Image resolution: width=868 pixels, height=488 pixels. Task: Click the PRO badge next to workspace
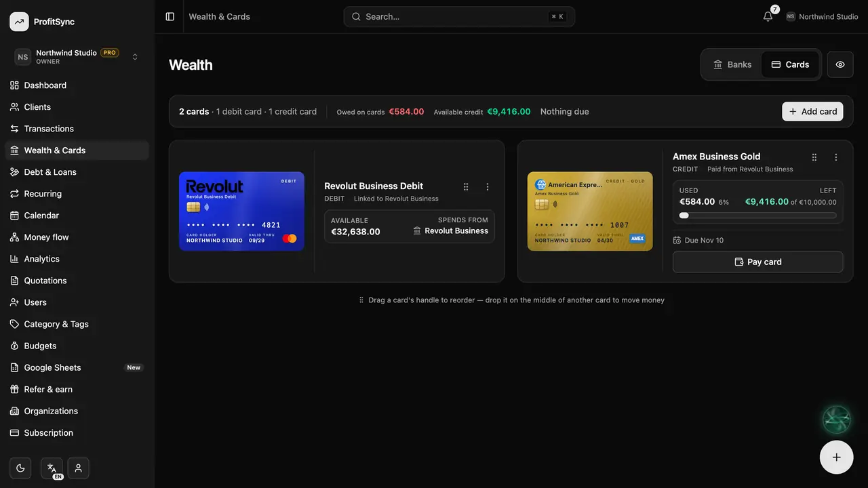[x=110, y=52]
